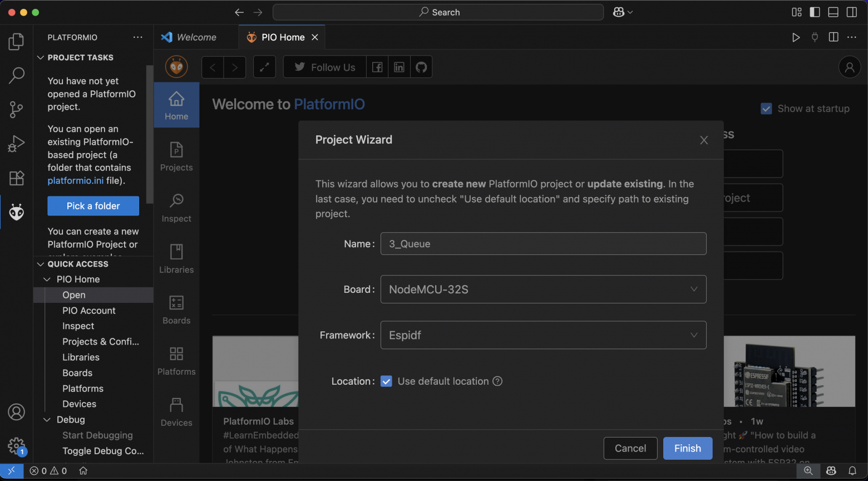Select the PIO Home tab

(283, 37)
